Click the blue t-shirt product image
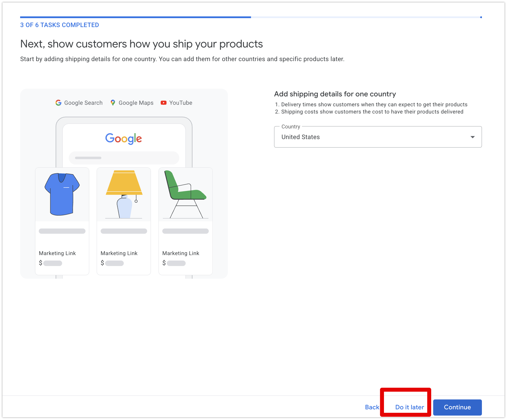Image resolution: width=507 pixels, height=420 pixels. click(62, 194)
